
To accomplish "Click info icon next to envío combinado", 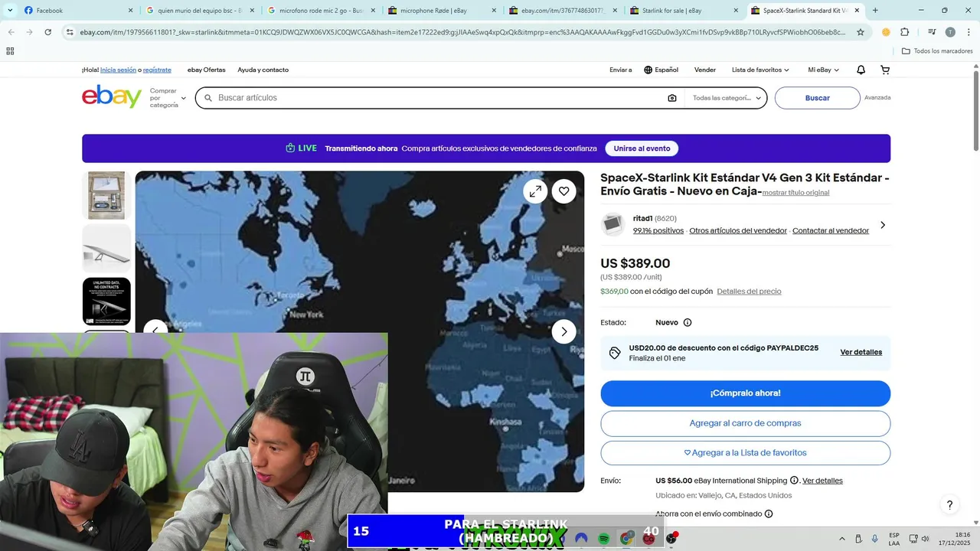I will [x=769, y=514].
